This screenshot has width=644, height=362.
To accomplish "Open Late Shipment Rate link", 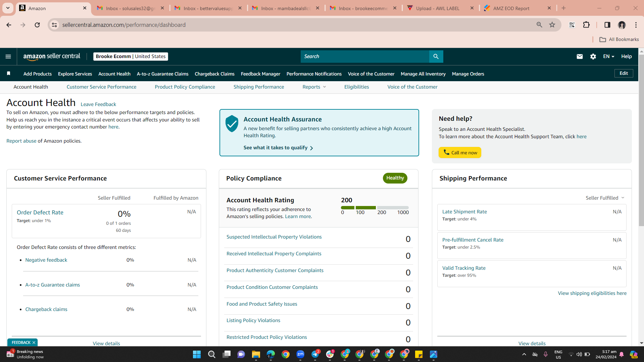I will tap(464, 212).
